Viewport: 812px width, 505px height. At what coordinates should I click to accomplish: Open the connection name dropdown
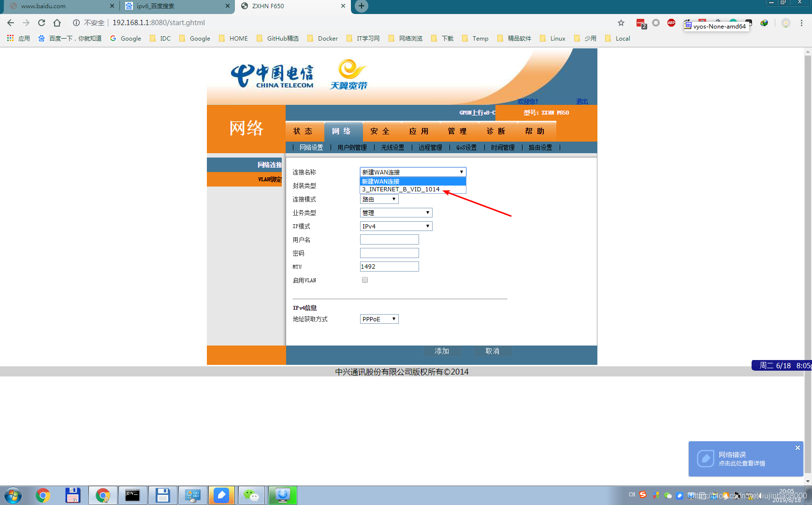pos(413,172)
